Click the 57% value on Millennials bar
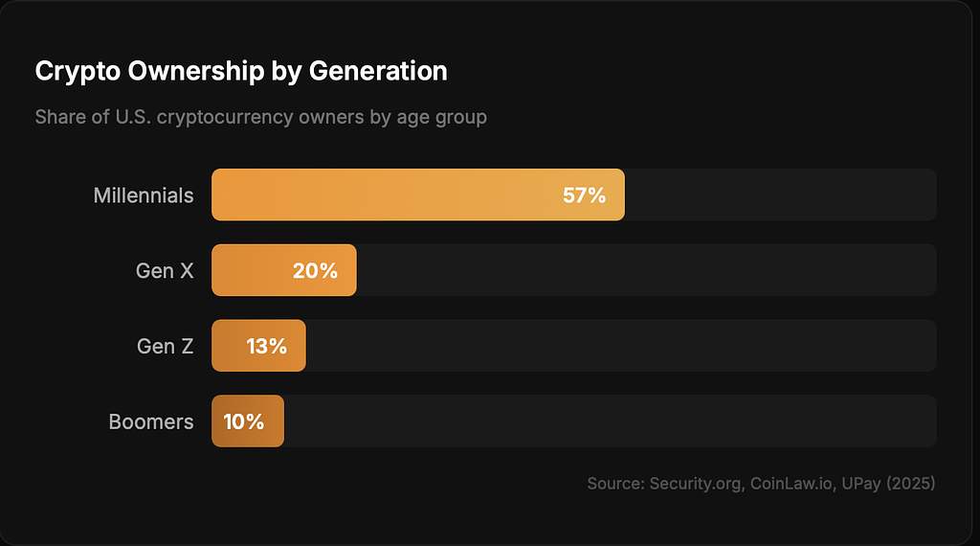Image resolution: width=980 pixels, height=546 pixels. (x=584, y=195)
